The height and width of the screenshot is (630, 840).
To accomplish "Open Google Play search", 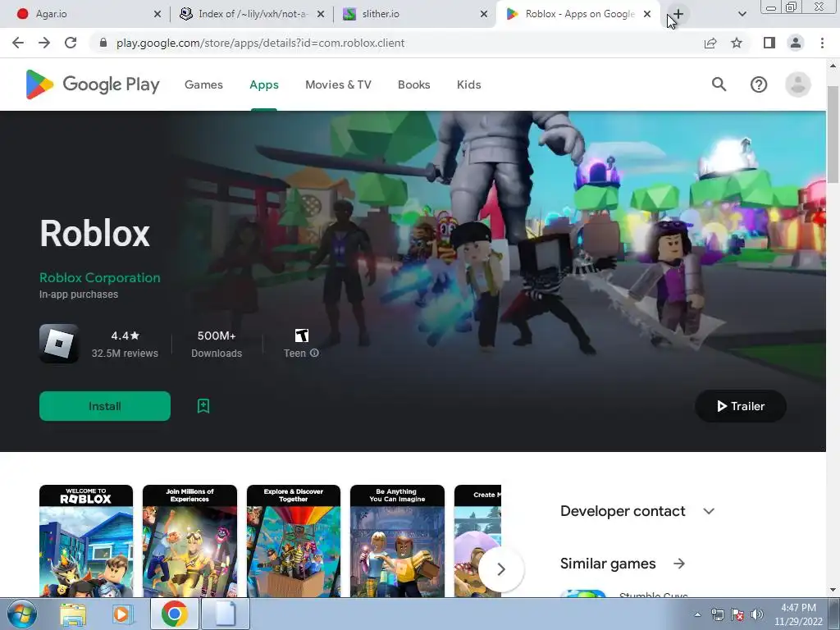I will click(719, 84).
